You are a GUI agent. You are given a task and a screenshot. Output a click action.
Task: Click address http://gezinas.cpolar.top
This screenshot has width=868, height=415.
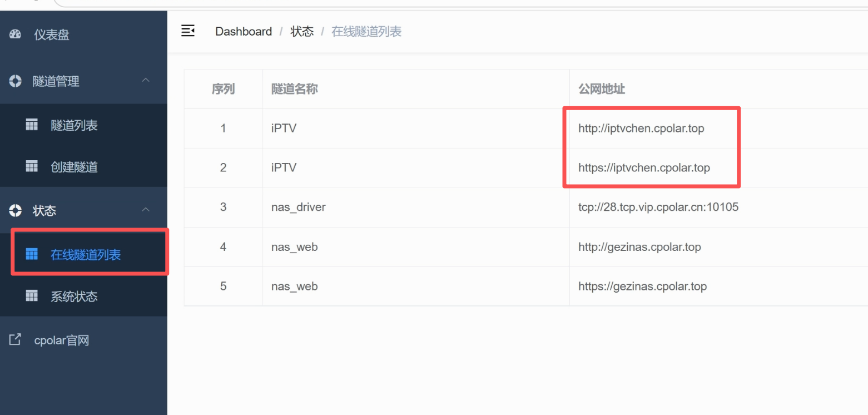point(639,246)
